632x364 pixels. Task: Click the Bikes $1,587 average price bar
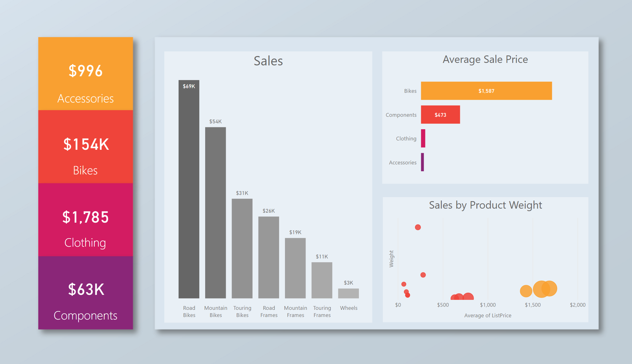pos(486,91)
